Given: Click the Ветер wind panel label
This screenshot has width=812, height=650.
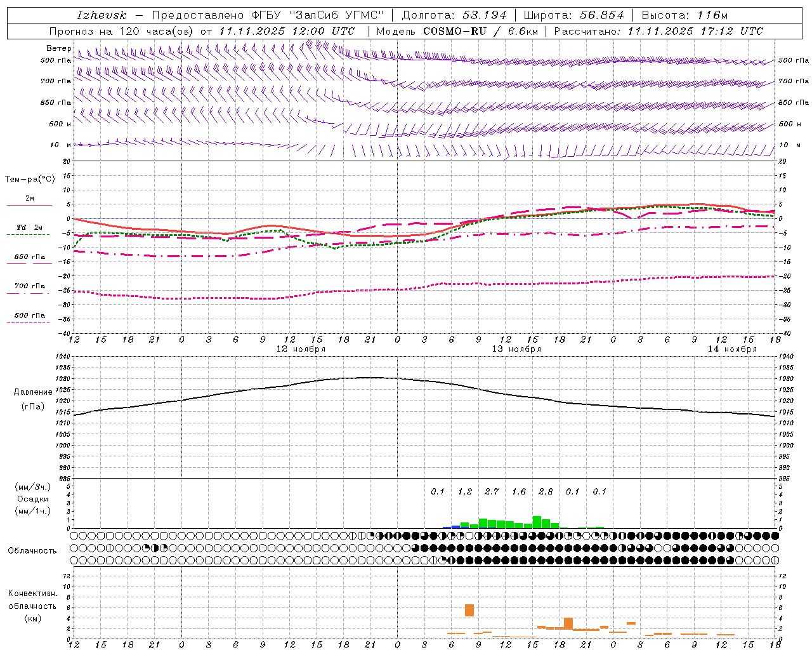Looking at the screenshot, I should (58, 48).
